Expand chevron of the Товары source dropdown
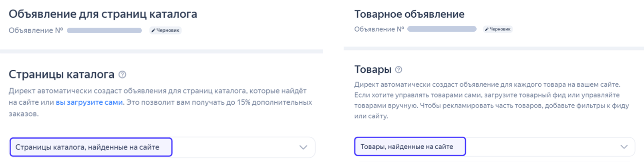This screenshot has height=162, width=644. click(x=624, y=147)
